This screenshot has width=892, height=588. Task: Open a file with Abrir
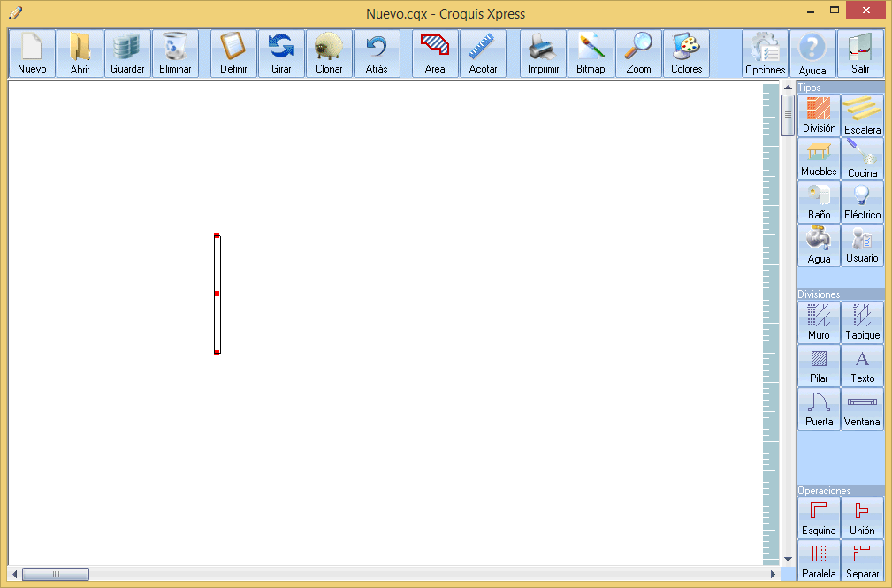coord(80,54)
